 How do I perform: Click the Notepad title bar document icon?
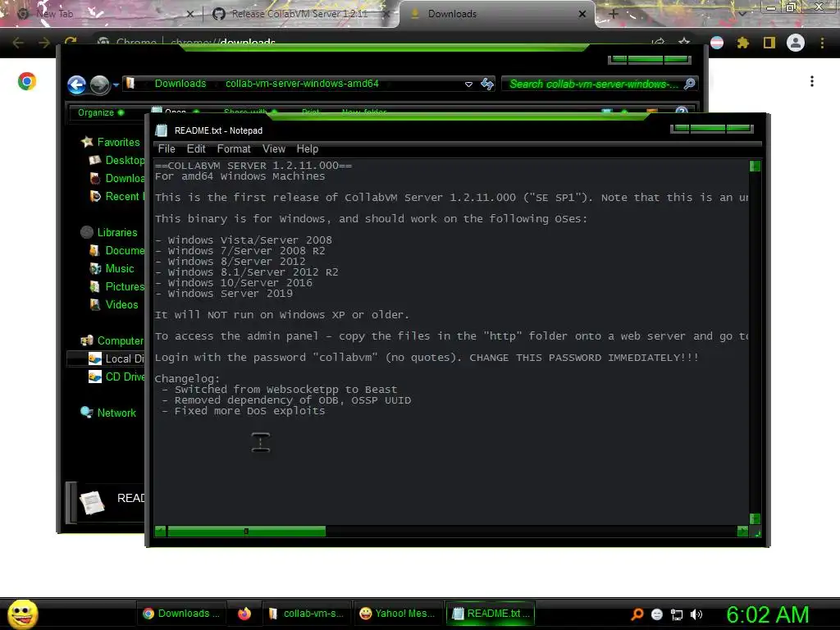click(162, 130)
